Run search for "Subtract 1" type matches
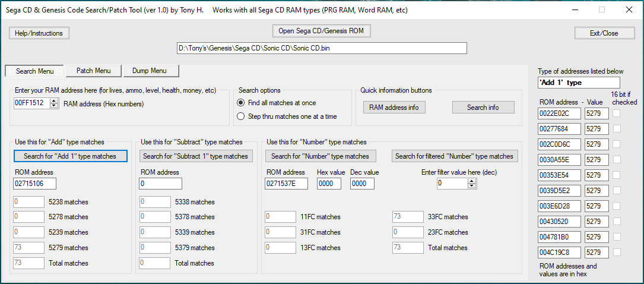644x284 pixels. click(x=196, y=156)
